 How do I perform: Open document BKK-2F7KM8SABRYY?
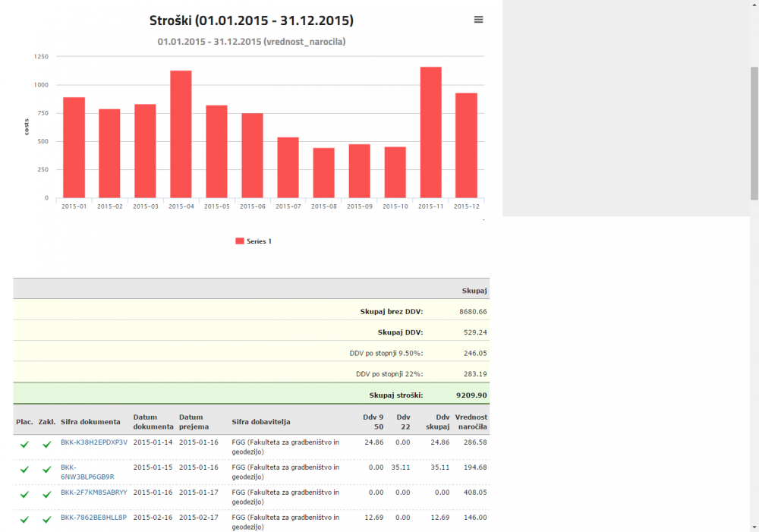94,492
